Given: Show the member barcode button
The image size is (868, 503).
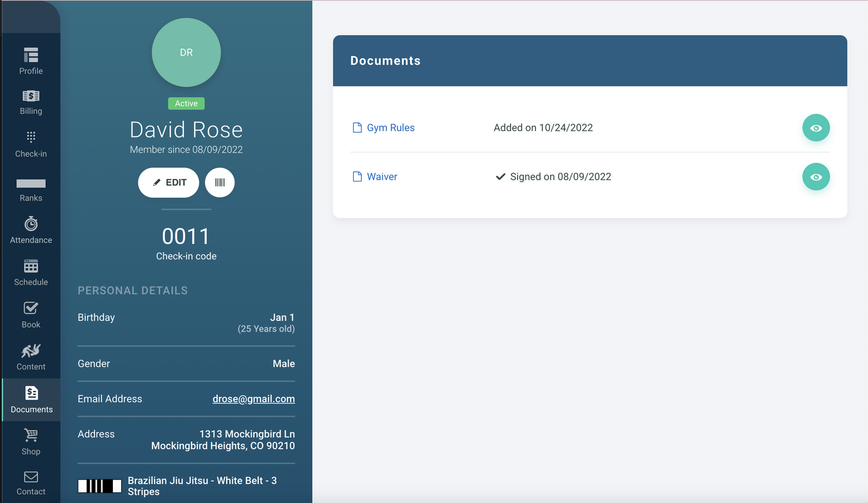Looking at the screenshot, I should pos(220,183).
